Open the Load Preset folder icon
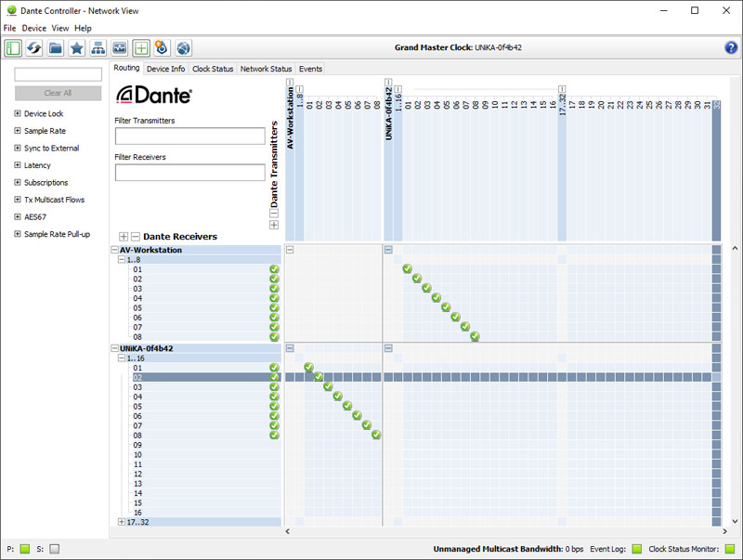743x560 pixels. (56, 47)
